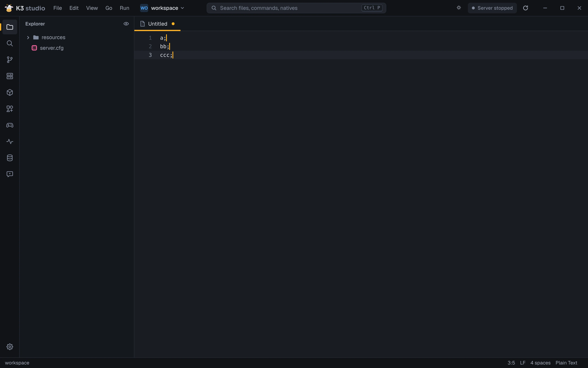Open the cube package icon in sidebar
Screen dimensions: 588x368
10,93
